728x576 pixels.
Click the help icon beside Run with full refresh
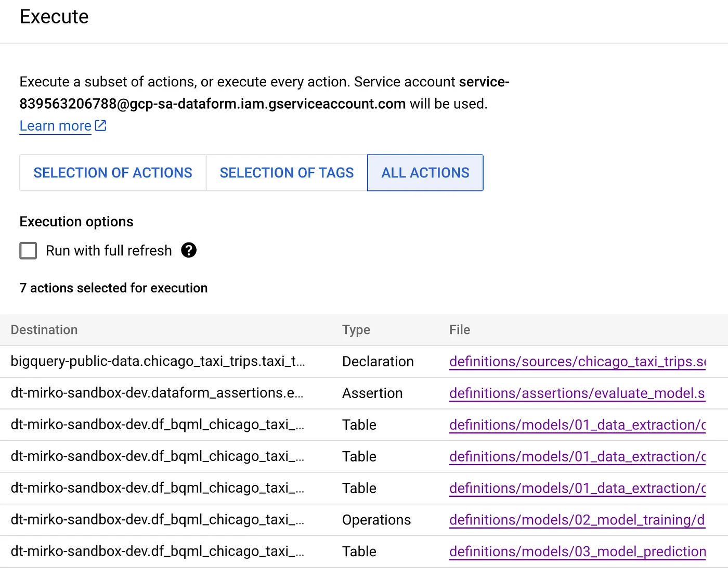click(x=189, y=250)
